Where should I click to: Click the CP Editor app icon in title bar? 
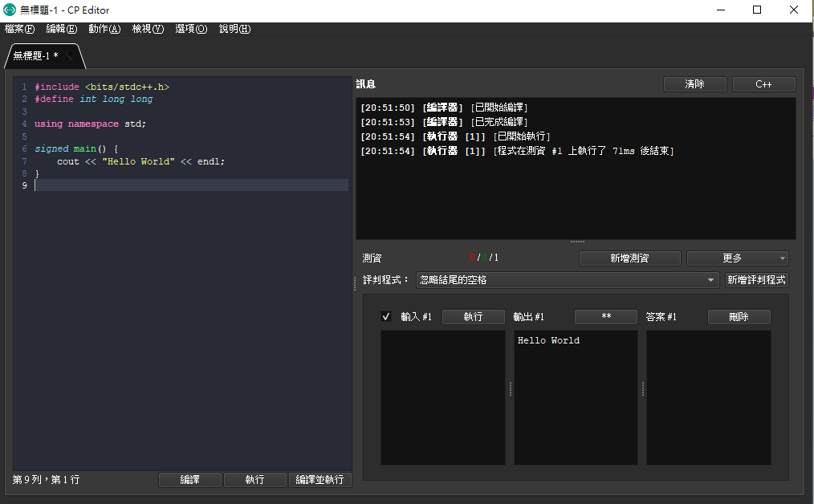pos(10,10)
